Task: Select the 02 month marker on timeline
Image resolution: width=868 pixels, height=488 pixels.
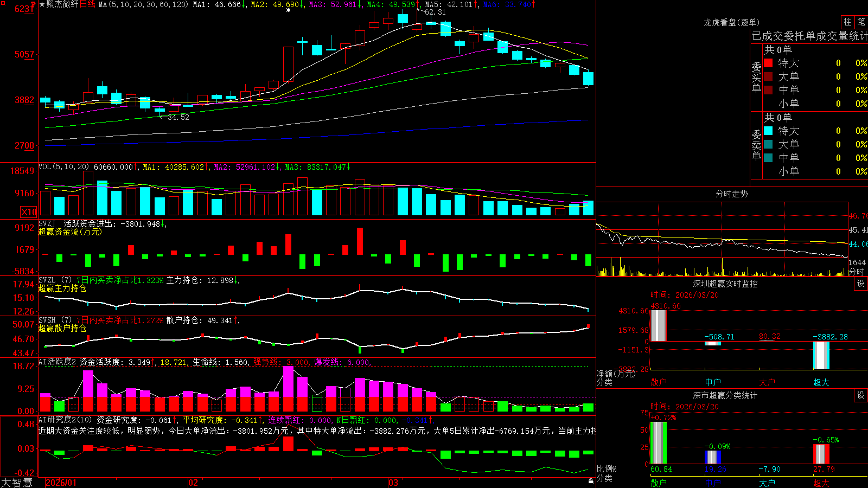Action: [x=193, y=483]
